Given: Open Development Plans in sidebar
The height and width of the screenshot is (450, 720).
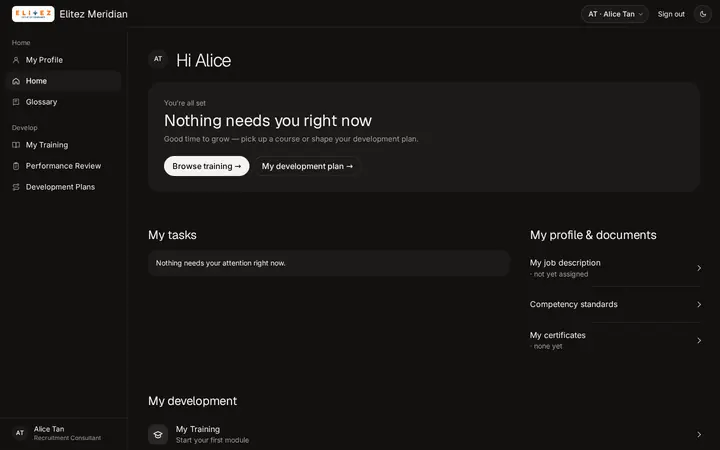Looking at the screenshot, I should [x=63, y=187].
